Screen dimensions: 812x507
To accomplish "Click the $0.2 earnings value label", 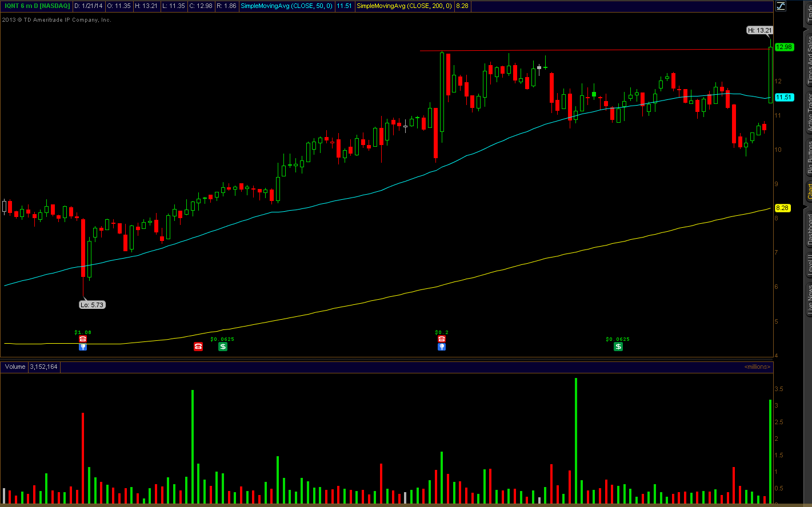I will [441, 332].
